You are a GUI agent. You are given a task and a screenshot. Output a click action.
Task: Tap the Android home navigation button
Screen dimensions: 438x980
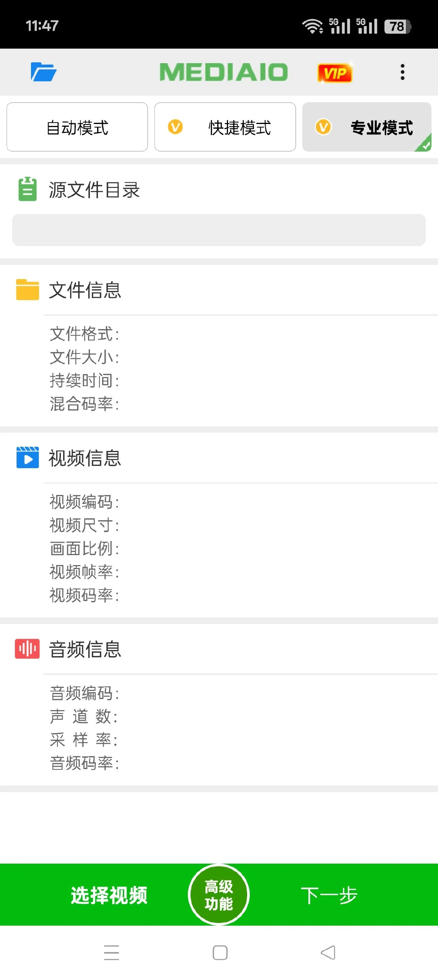[x=220, y=952]
